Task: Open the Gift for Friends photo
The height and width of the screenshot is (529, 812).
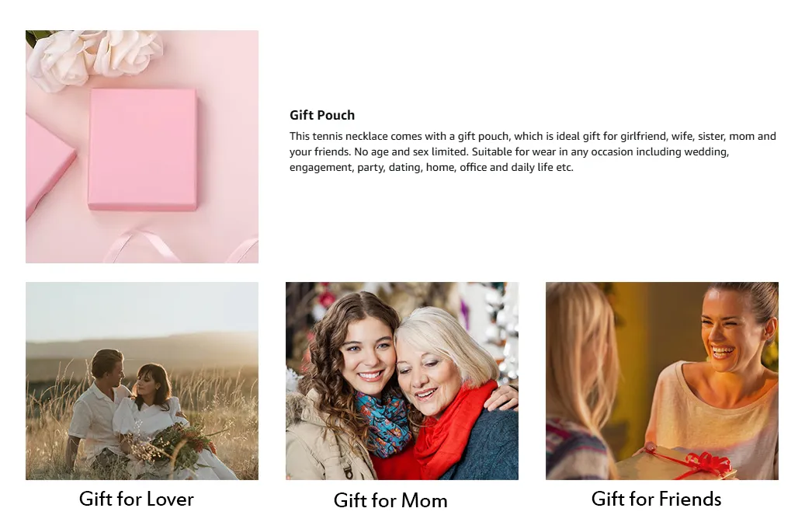Action: tap(662, 381)
